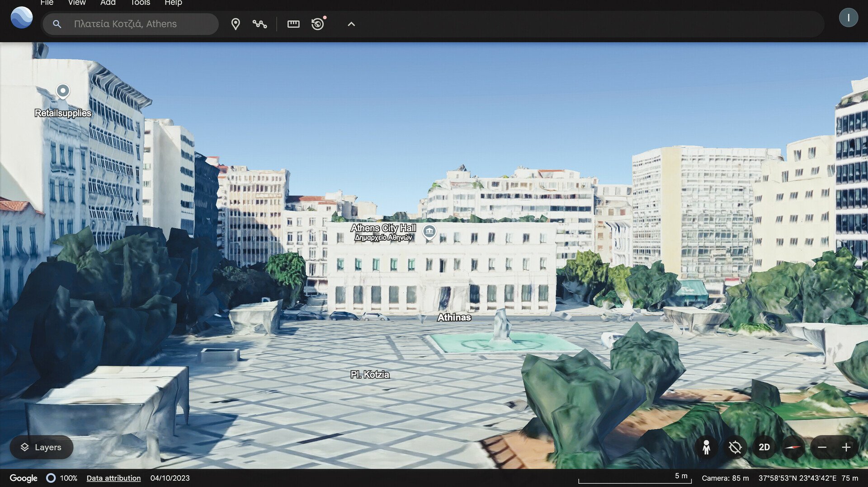Click the Camera: 85 m readout
Viewport: 868px width, 487px height.
(725, 478)
